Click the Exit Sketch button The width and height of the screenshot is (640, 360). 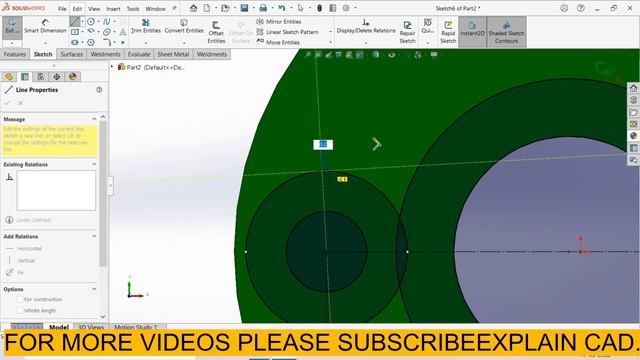(x=12, y=27)
